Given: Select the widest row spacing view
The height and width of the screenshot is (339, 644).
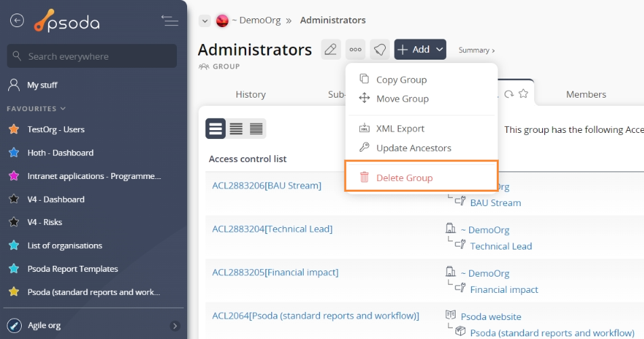Looking at the screenshot, I should pyautogui.click(x=216, y=129).
